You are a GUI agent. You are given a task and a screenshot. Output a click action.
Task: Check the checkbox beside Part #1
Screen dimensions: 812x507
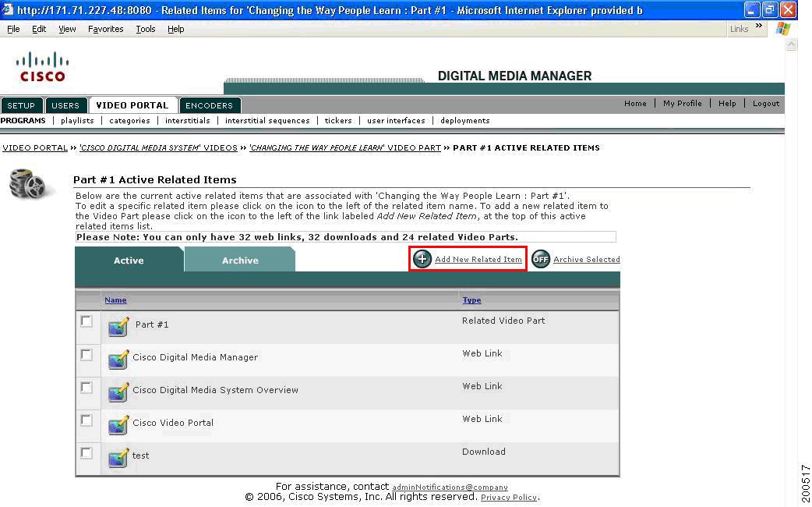click(87, 321)
